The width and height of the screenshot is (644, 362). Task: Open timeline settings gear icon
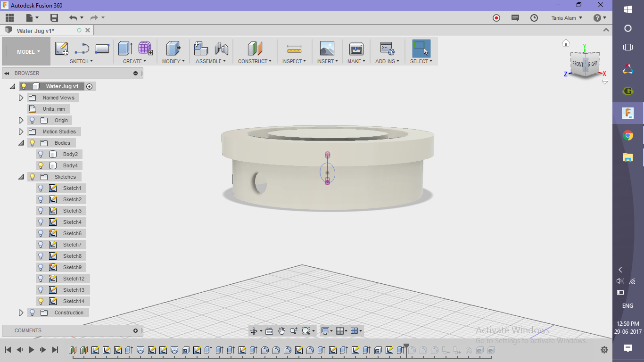pyautogui.click(x=604, y=350)
